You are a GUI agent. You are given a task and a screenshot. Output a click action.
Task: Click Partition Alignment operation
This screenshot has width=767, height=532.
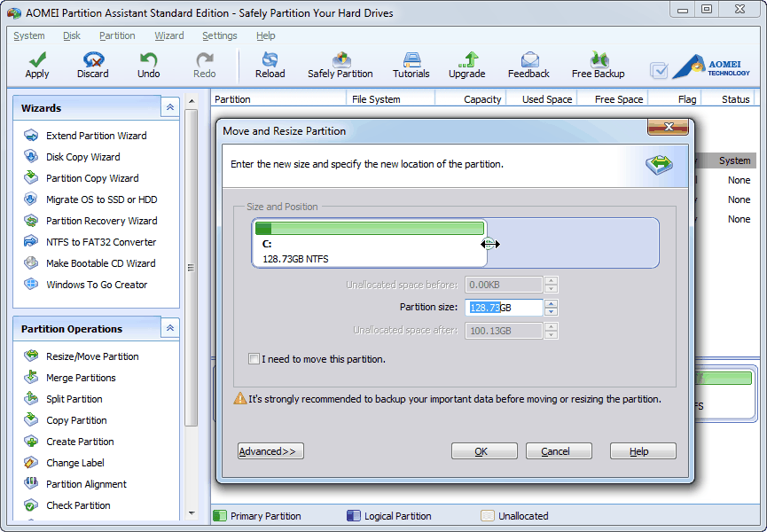coord(87,484)
